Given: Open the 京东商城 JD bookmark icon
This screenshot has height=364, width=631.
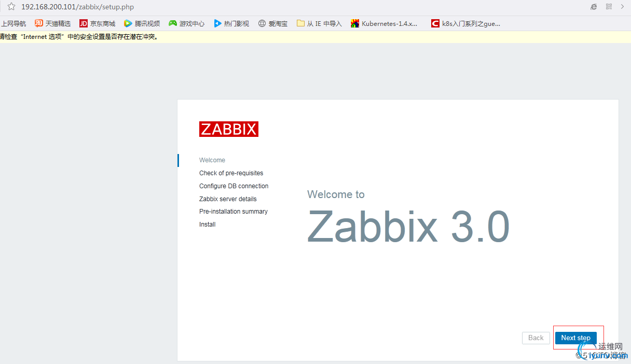Looking at the screenshot, I should [84, 23].
